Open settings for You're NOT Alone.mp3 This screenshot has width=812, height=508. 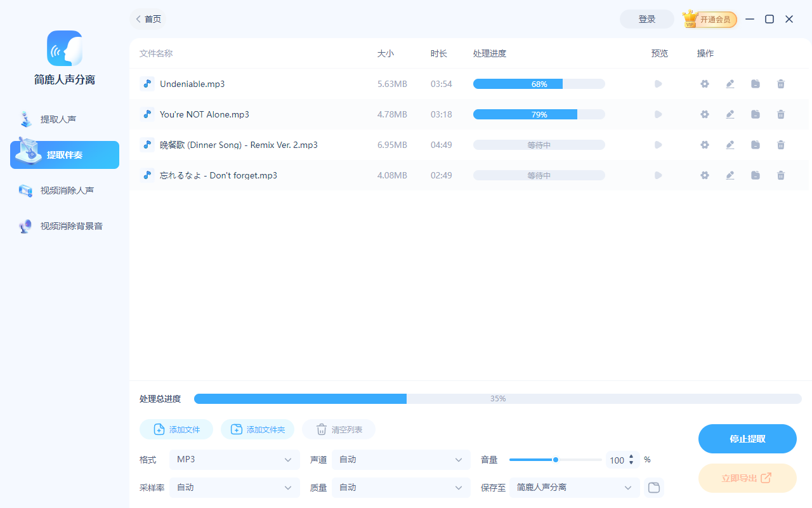point(705,114)
